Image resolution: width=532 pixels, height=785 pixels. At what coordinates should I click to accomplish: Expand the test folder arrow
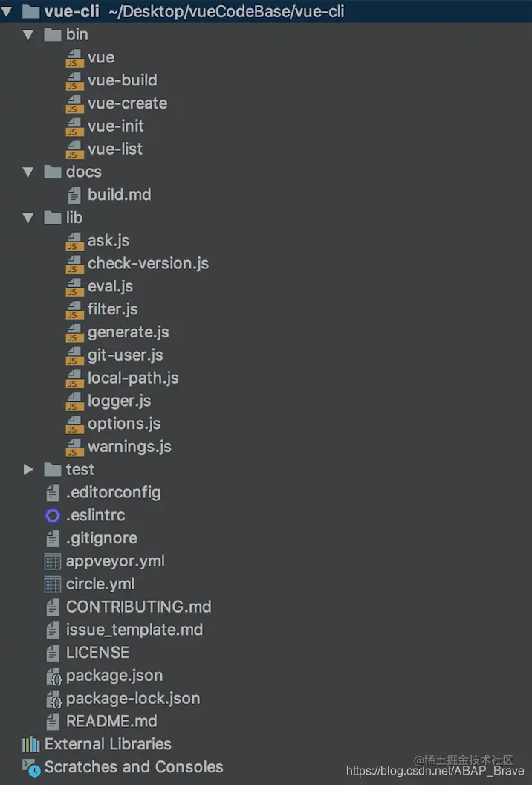click(x=28, y=469)
